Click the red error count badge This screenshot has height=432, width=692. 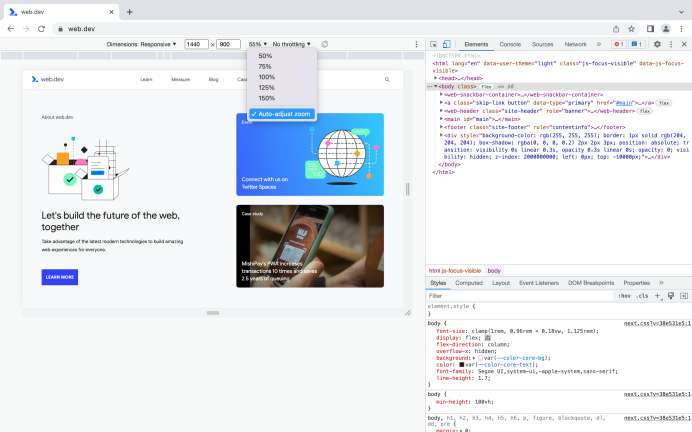(x=618, y=44)
